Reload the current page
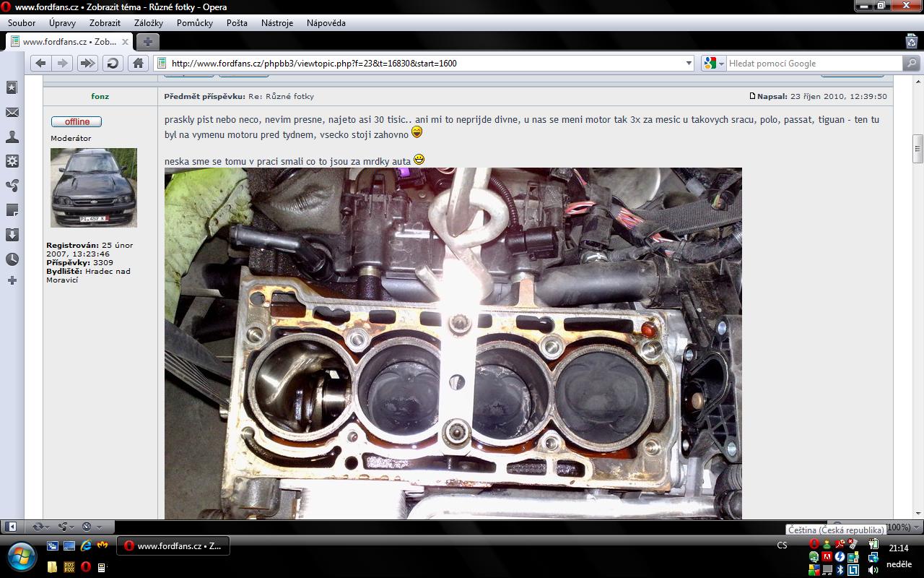 113,64
